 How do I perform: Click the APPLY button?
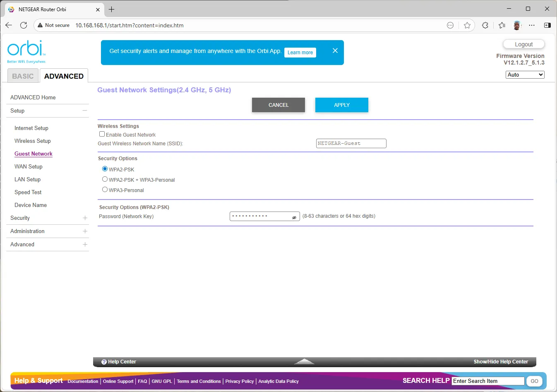click(x=342, y=105)
